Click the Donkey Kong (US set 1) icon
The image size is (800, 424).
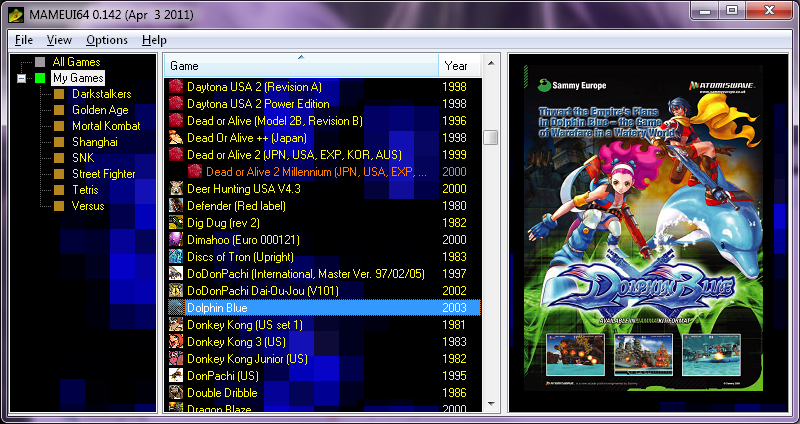coord(176,325)
